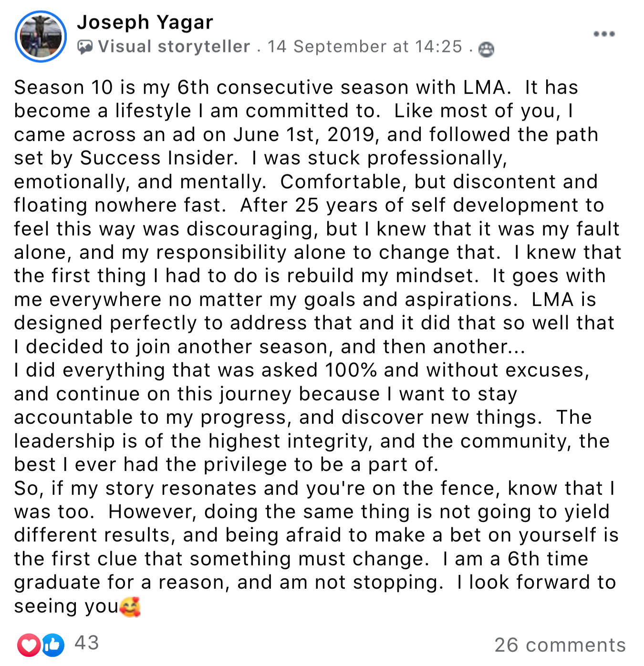Click the 'Visual storyteller' badge label
This screenshot has height=666, width=644.
pos(174,47)
